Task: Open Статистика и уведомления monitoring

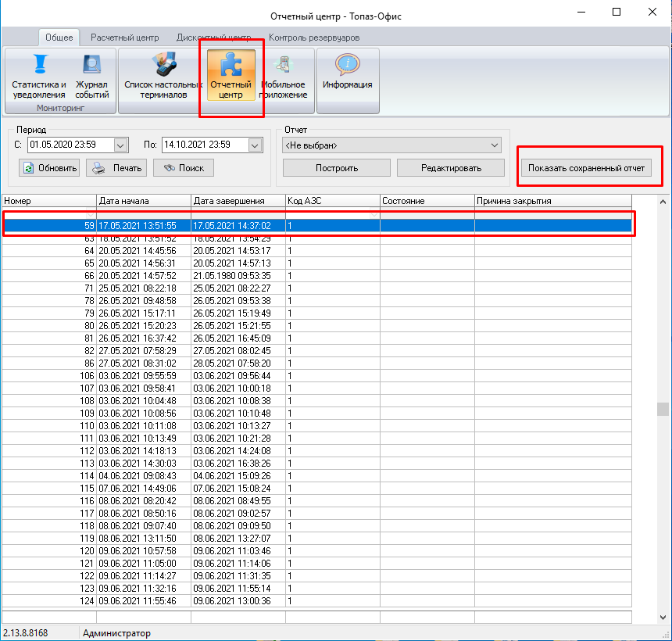Action: point(39,76)
